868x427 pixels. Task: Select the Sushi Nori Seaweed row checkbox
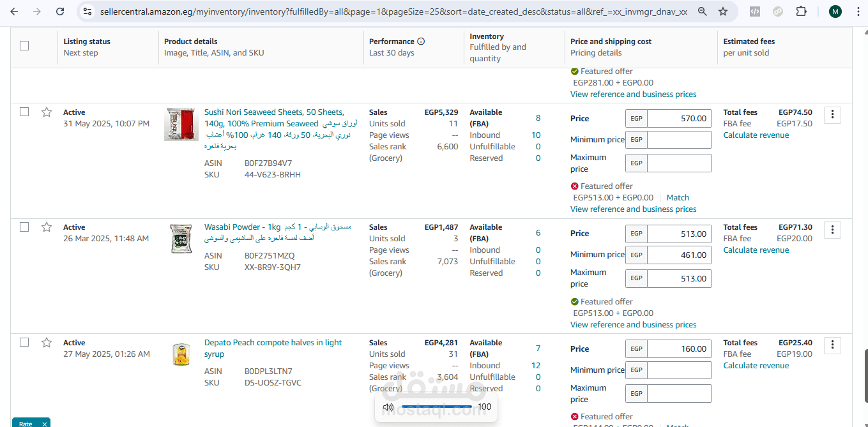[24, 112]
